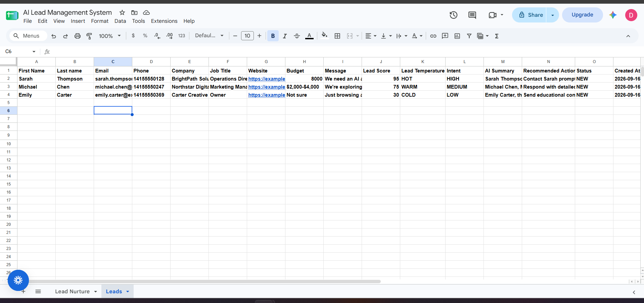Image resolution: width=644 pixels, height=303 pixels.
Task: Open the Insert menu
Action: [78, 21]
